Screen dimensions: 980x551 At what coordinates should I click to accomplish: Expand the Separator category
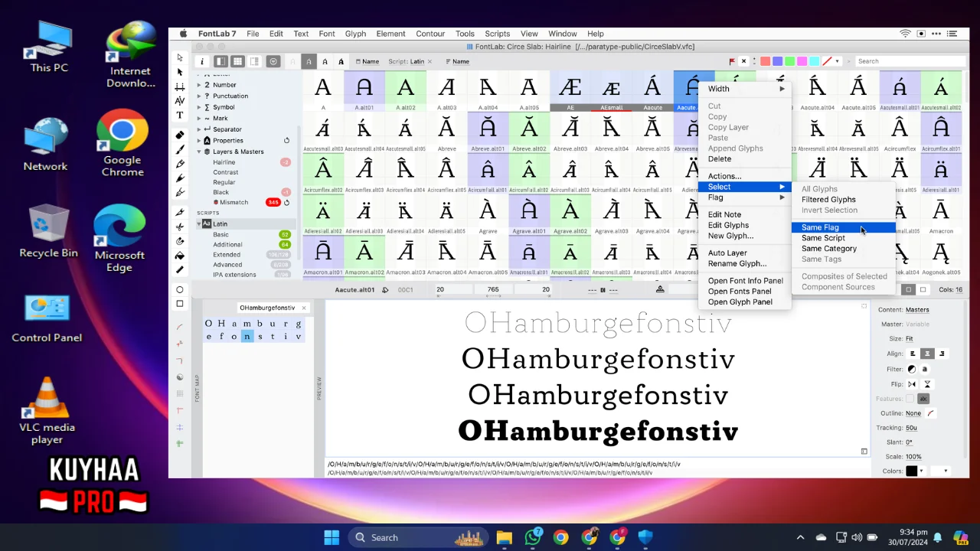pyautogui.click(x=199, y=129)
